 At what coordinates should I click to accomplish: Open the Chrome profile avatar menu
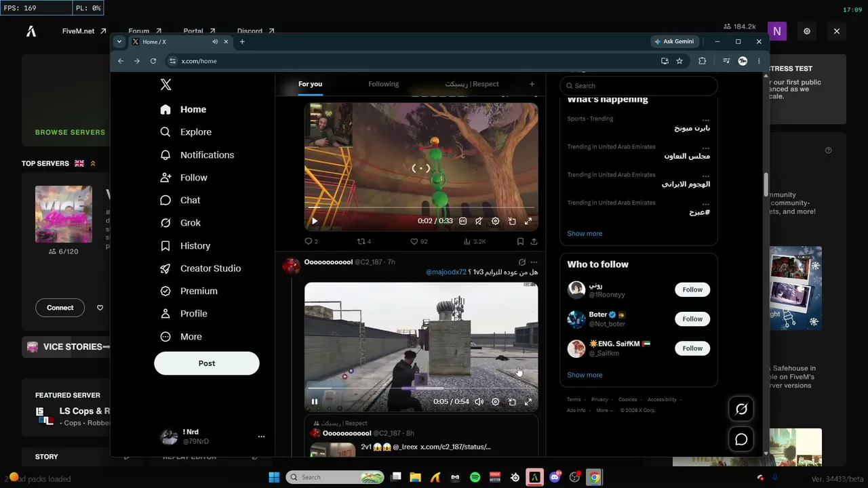point(743,61)
